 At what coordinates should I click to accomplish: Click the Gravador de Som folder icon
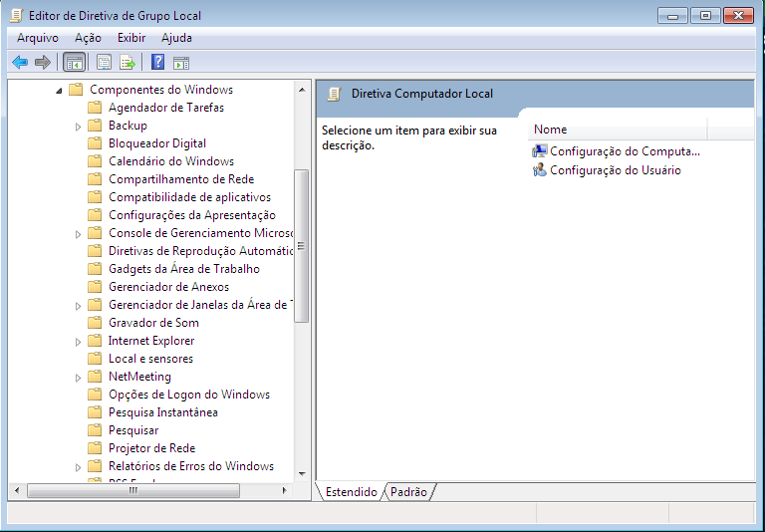[95, 323]
